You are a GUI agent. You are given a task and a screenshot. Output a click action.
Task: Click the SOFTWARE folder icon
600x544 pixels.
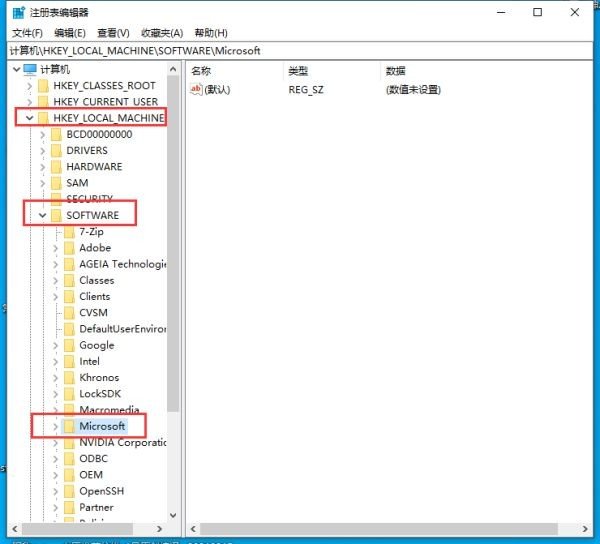57,215
